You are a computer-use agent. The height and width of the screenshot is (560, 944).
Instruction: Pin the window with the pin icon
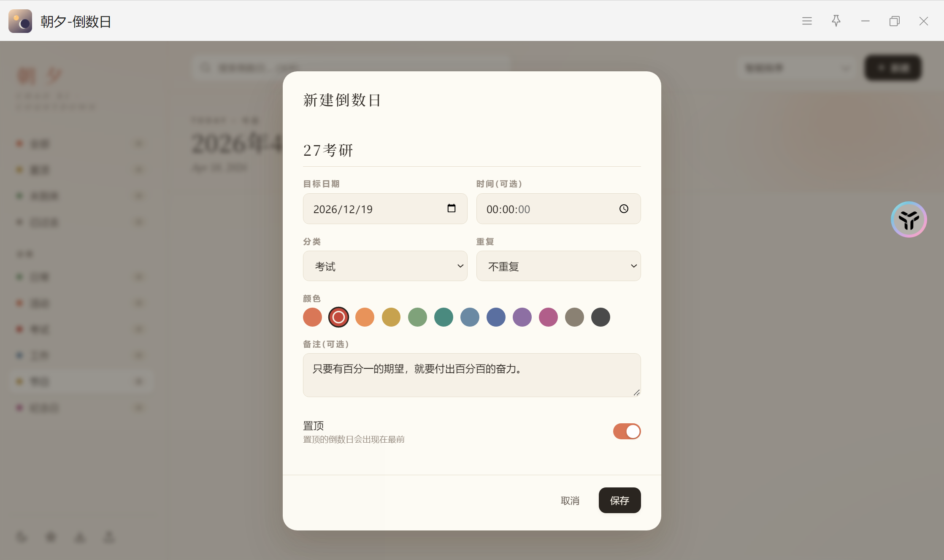(836, 21)
